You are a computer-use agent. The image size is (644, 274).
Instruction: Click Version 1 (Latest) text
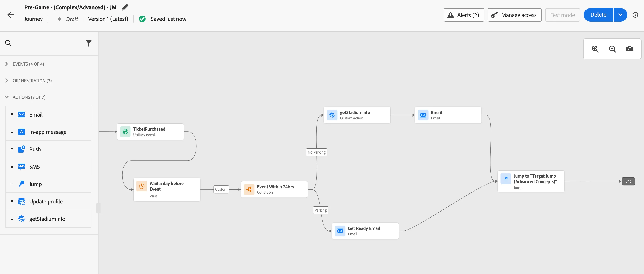coord(108,19)
